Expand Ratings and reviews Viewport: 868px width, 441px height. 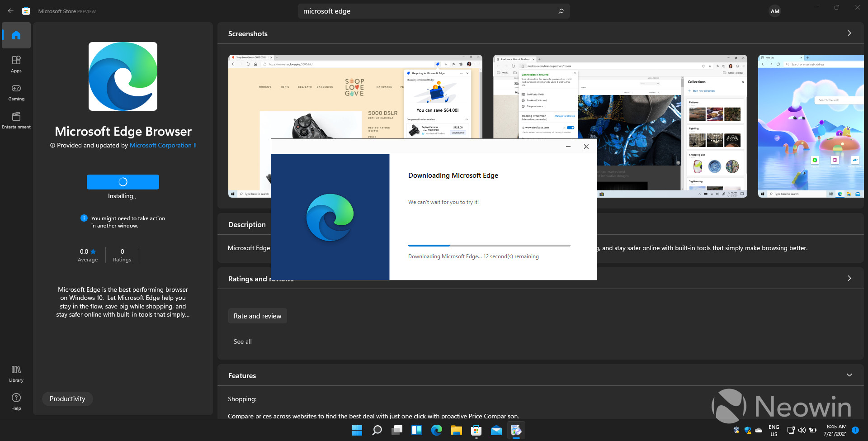click(x=849, y=278)
